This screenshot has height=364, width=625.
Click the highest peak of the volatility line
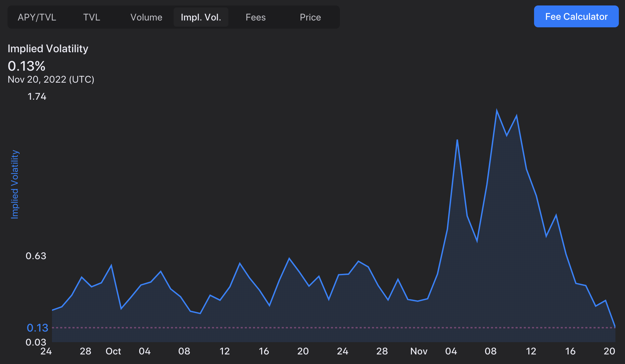[x=496, y=111]
